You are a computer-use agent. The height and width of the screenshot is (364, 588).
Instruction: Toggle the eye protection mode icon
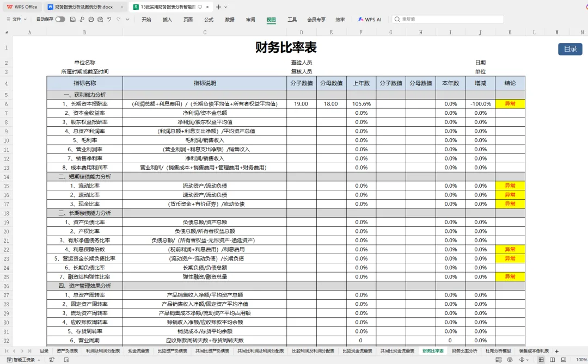click(510, 360)
